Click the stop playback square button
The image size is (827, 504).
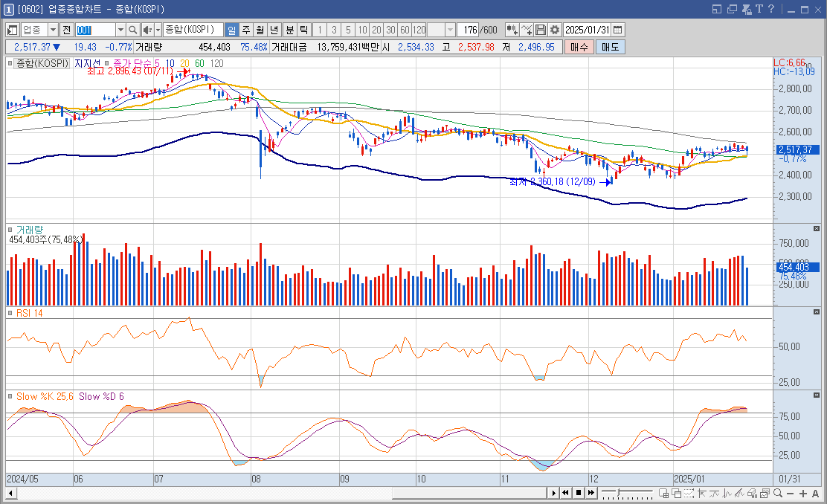[579, 493]
